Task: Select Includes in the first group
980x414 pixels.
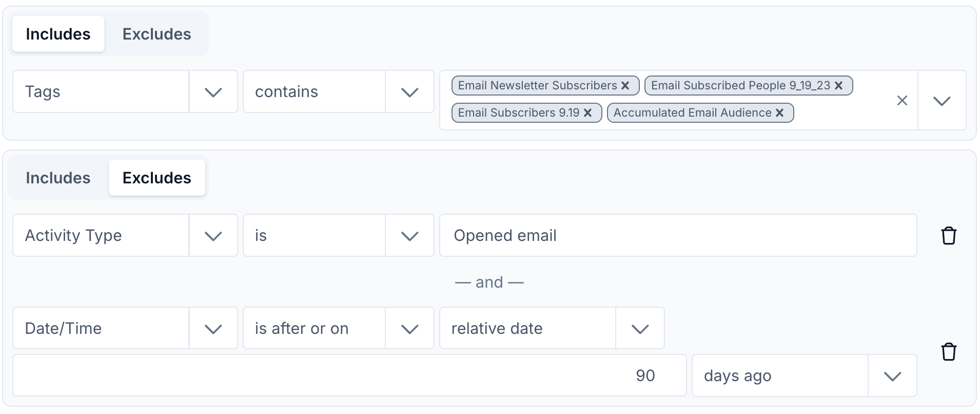Action: pos(58,34)
